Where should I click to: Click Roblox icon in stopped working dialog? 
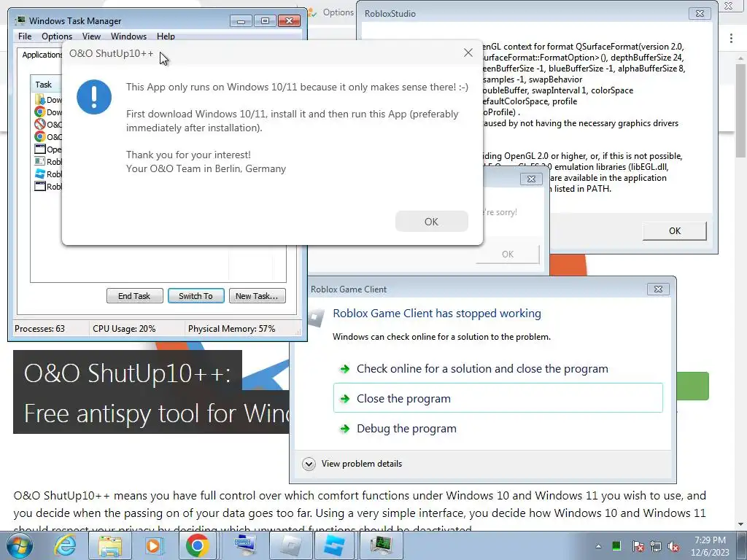coord(316,318)
